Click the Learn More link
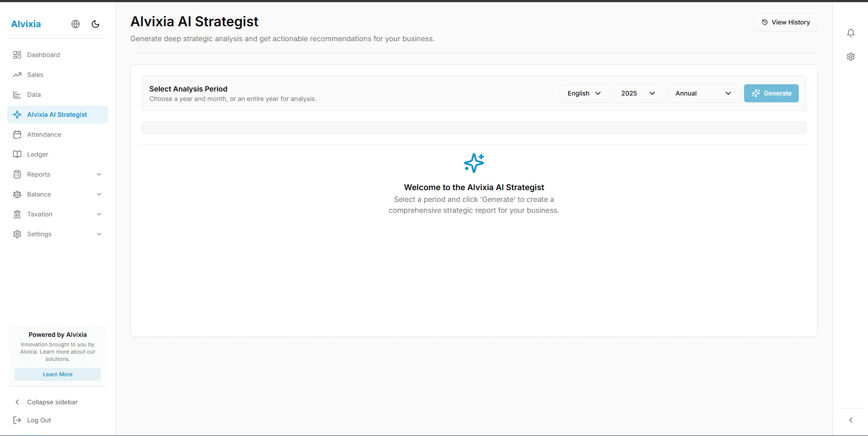Viewport: 868px width, 436px height. (x=57, y=374)
